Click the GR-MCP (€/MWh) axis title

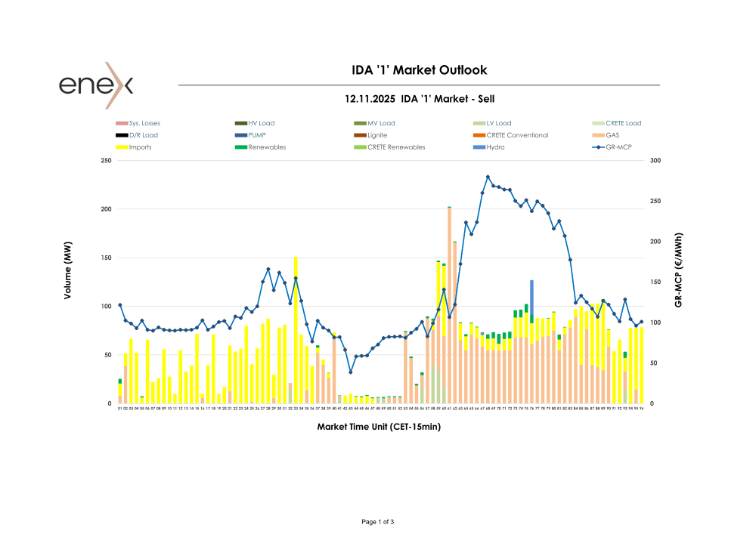tap(678, 269)
